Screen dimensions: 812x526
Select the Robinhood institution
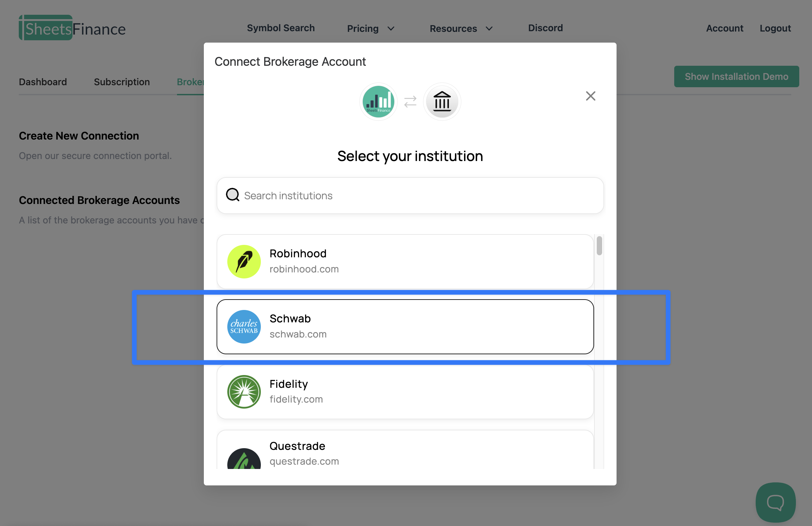pos(405,261)
